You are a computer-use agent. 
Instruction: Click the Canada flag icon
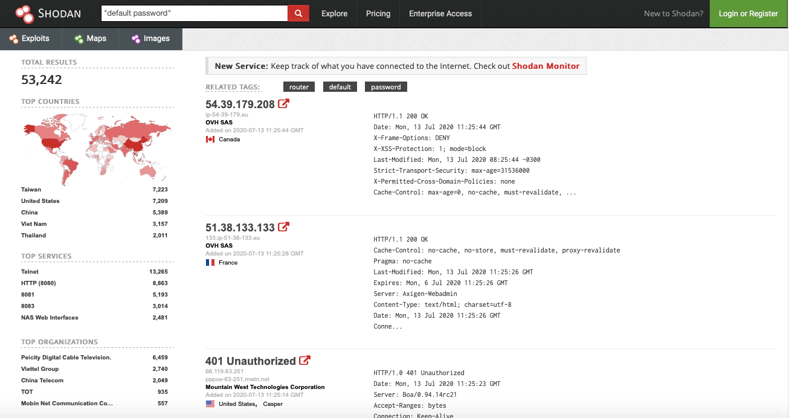click(210, 139)
